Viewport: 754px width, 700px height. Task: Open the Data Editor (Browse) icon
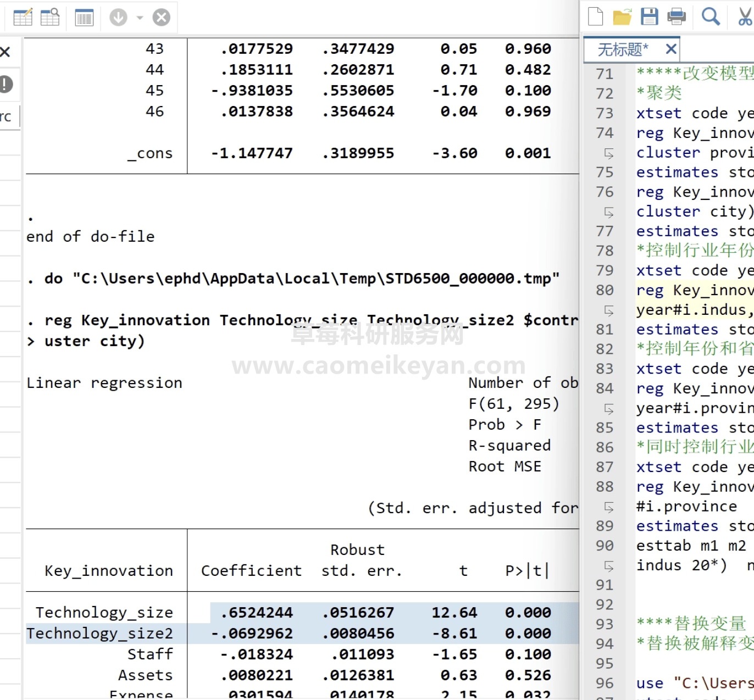pos(50,18)
